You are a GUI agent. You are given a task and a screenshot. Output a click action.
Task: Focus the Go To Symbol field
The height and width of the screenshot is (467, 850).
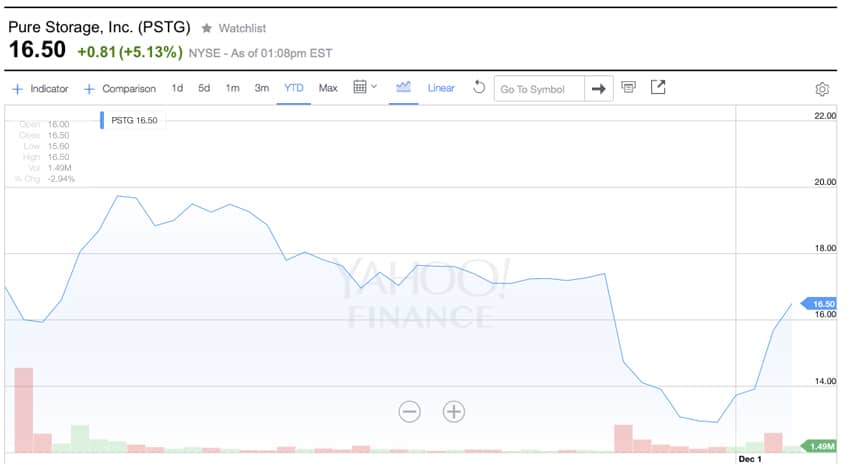(538, 89)
